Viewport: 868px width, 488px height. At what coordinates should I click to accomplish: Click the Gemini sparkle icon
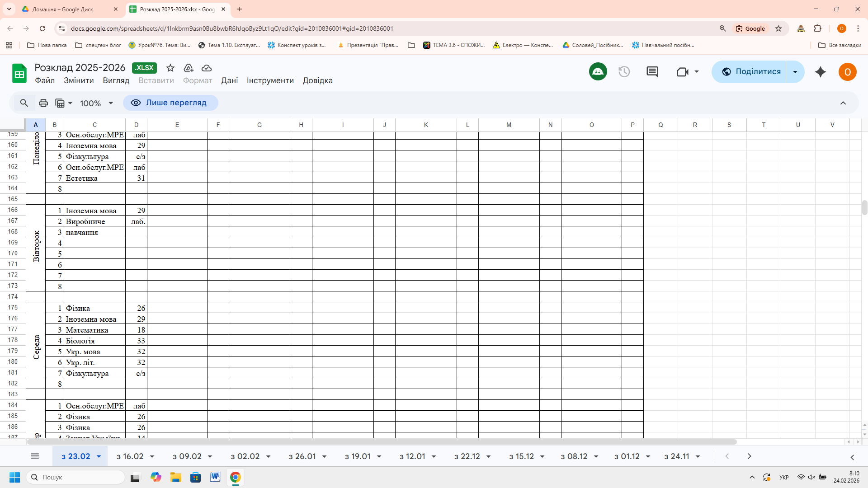(820, 72)
